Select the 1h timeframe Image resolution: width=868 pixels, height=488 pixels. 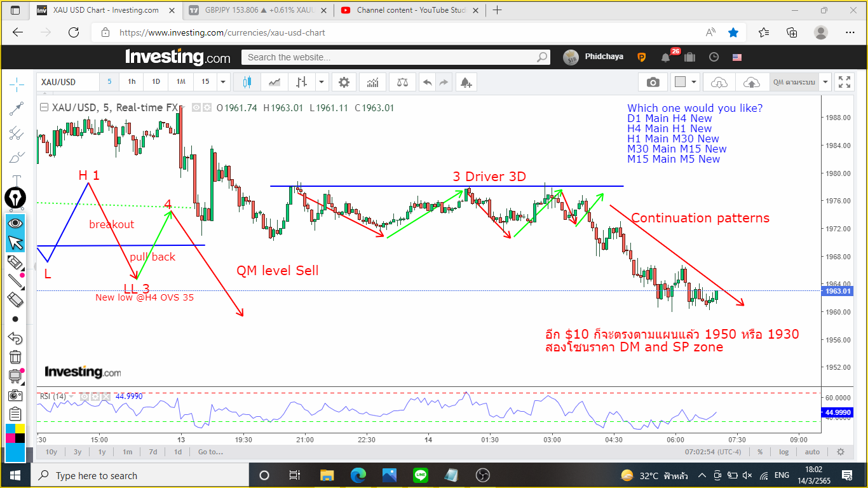pyautogui.click(x=132, y=82)
